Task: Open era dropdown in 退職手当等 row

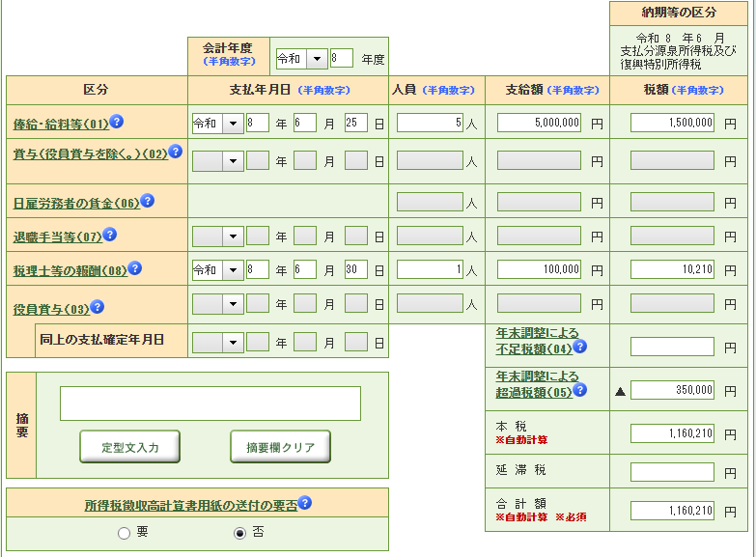Action: pyautogui.click(x=218, y=237)
